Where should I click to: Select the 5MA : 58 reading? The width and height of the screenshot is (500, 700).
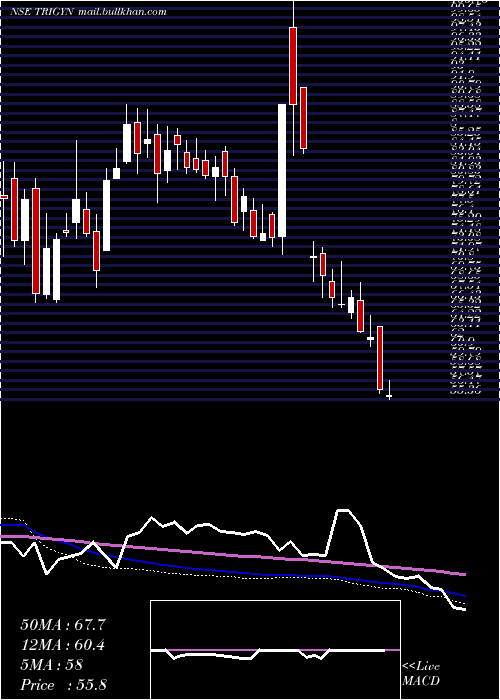[51, 665]
